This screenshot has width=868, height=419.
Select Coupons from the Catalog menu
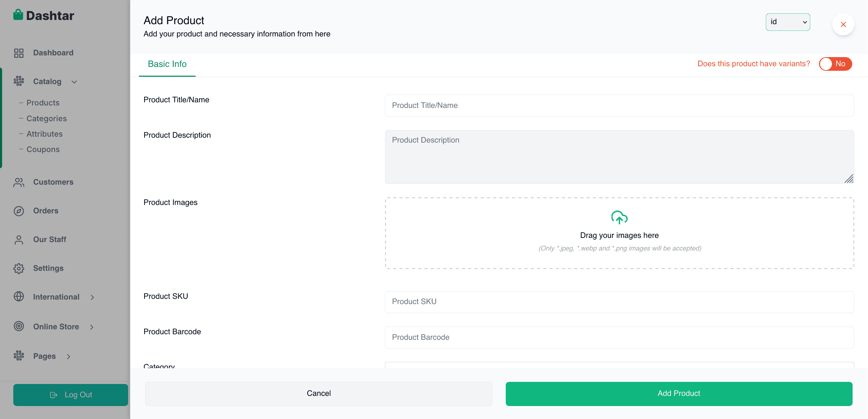pyautogui.click(x=43, y=149)
